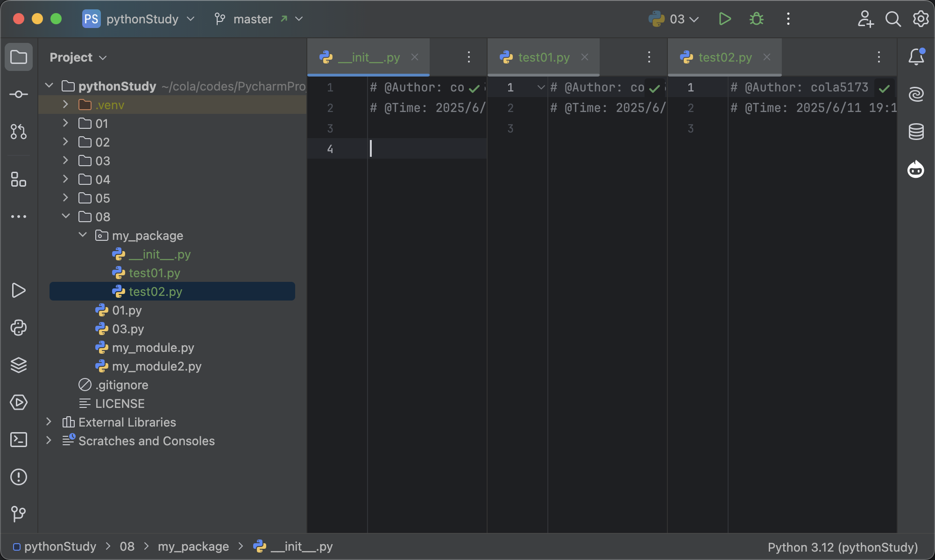935x560 pixels.
Task: Open tab options menu for test01.py pane
Action: pyautogui.click(x=649, y=57)
